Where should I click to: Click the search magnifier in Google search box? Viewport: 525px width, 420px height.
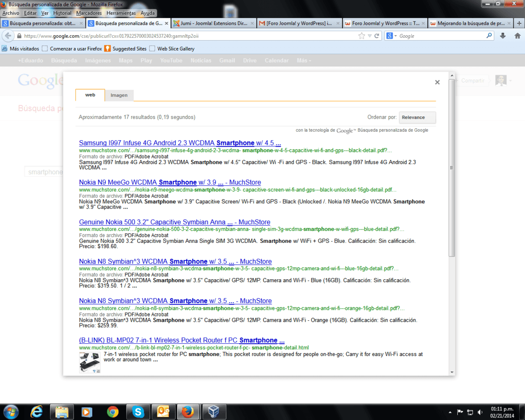coord(489,35)
